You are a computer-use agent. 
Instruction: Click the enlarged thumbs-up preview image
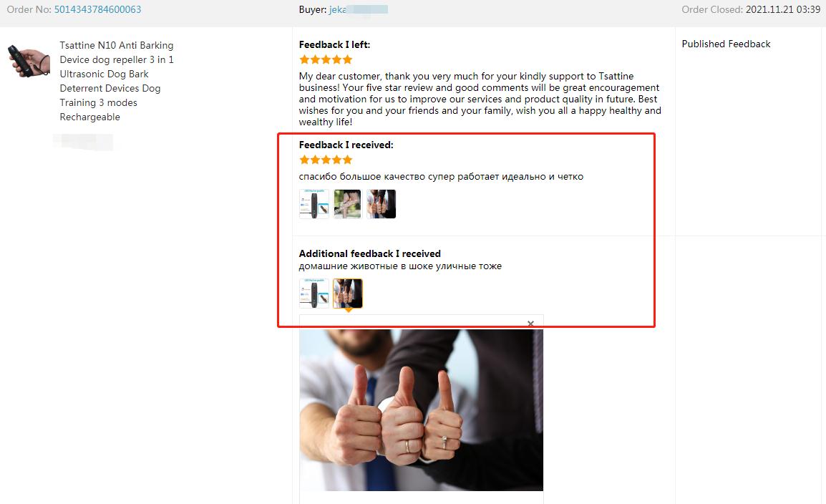pos(422,410)
